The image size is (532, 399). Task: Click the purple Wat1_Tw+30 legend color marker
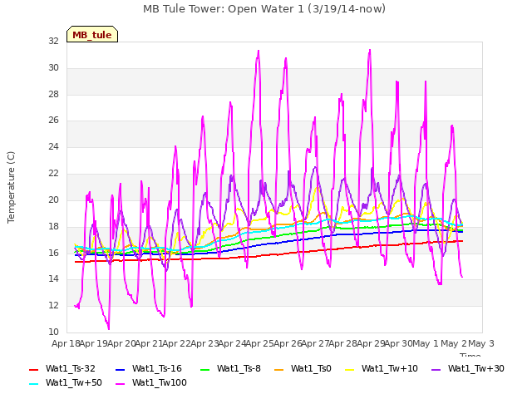tap(436, 369)
